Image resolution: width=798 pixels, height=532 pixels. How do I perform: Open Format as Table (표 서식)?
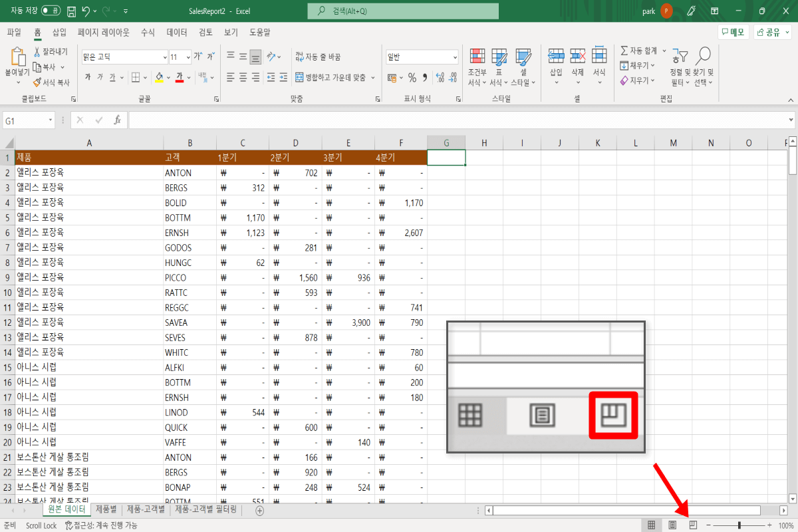[x=498, y=67]
